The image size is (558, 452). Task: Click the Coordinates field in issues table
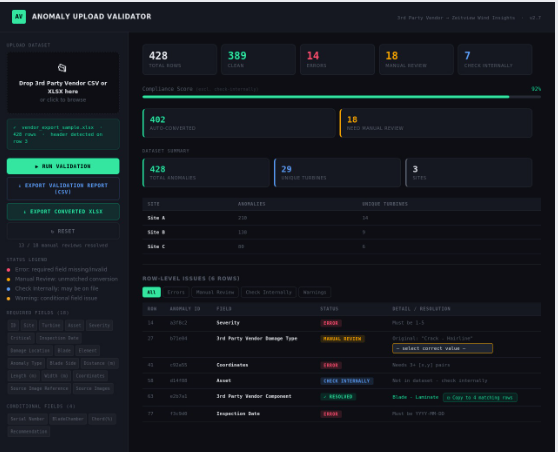(232, 365)
